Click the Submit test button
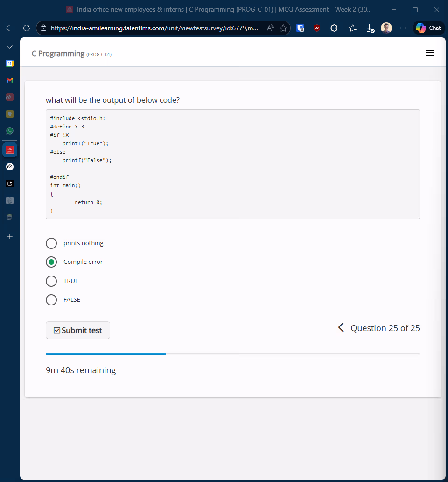The height and width of the screenshot is (482, 448). [x=78, y=330]
